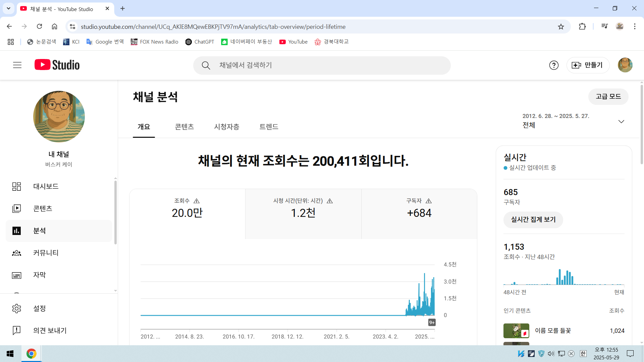Viewport: 644px width, 362px height.
Task: Click 실시간 집계 보기 button
Action: click(x=533, y=220)
